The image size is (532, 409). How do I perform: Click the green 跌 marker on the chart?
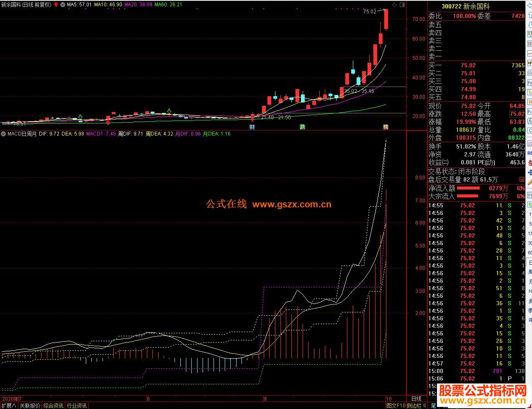pyautogui.click(x=302, y=127)
